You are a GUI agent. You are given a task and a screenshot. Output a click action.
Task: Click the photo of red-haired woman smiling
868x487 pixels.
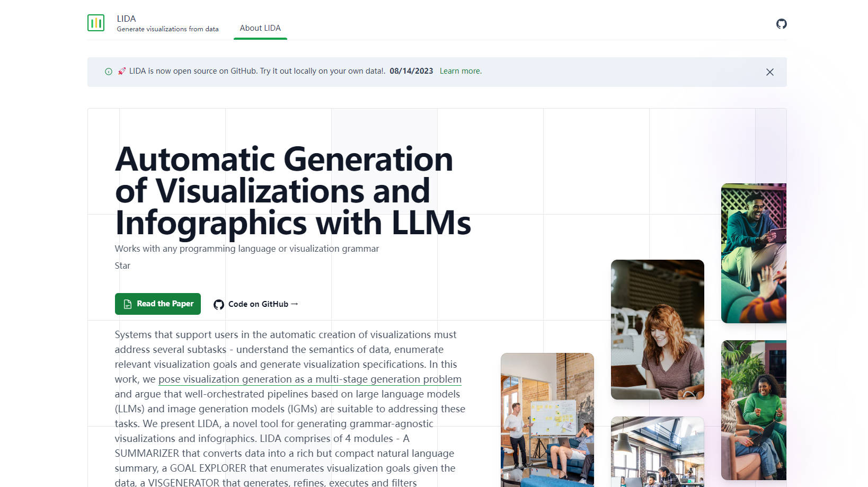pyautogui.click(x=657, y=329)
